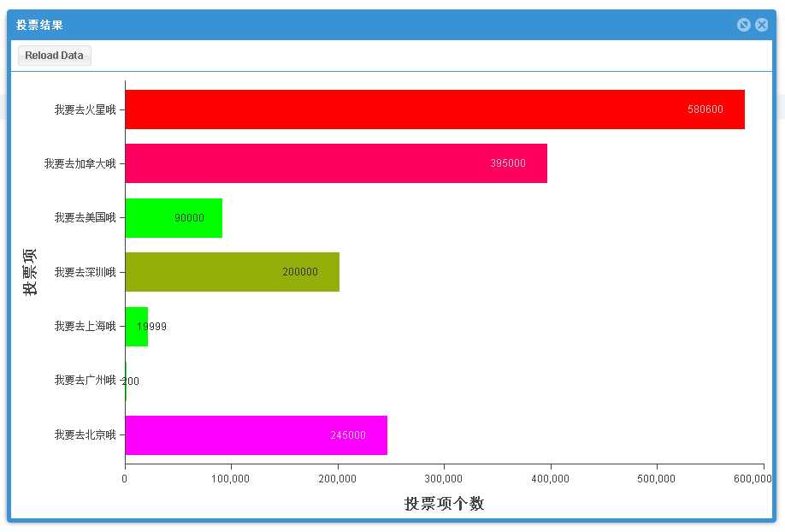Click the 我要去深圳哦 axis label

[86, 273]
